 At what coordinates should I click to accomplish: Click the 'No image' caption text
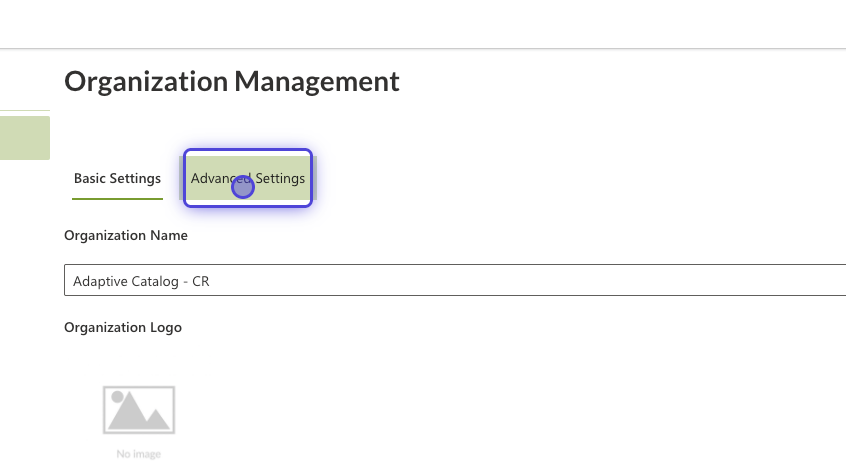pos(139,454)
